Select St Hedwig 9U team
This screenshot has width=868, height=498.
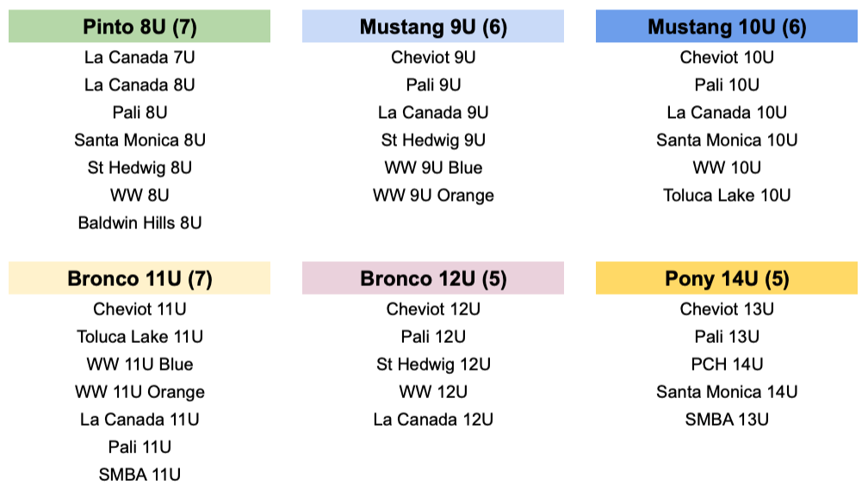433,140
